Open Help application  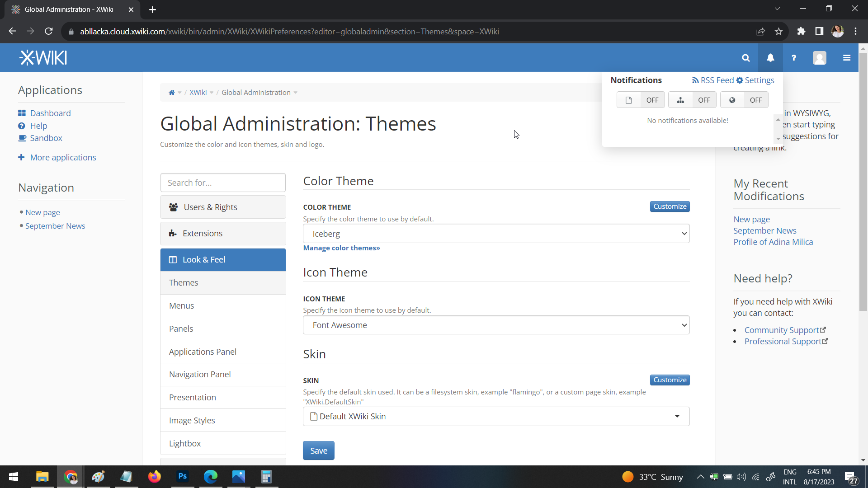pyautogui.click(x=38, y=126)
